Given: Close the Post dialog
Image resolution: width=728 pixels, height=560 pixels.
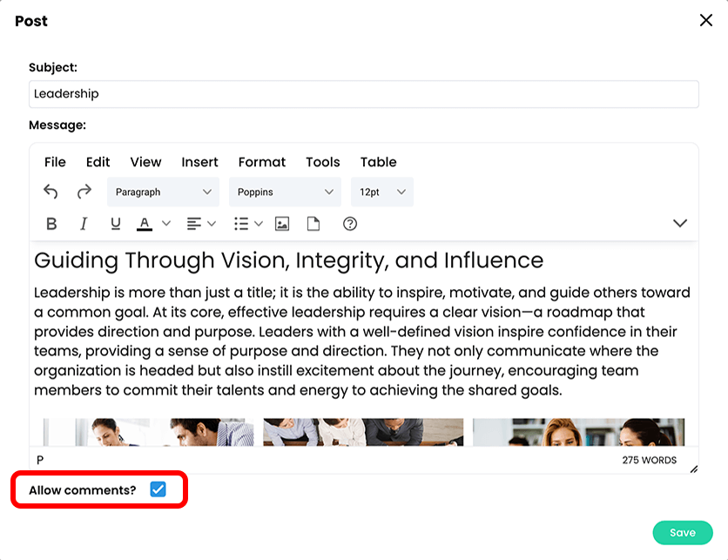Looking at the screenshot, I should pos(706,20).
